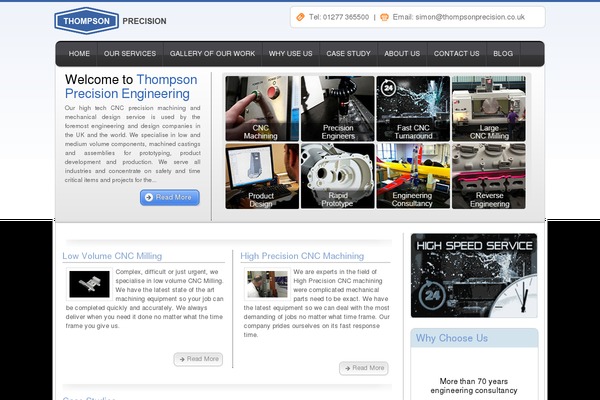Viewport: 600px width, 400px height.
Task: Click the High Precision CNC Machining heading
Action: click(x=302, y=256)
